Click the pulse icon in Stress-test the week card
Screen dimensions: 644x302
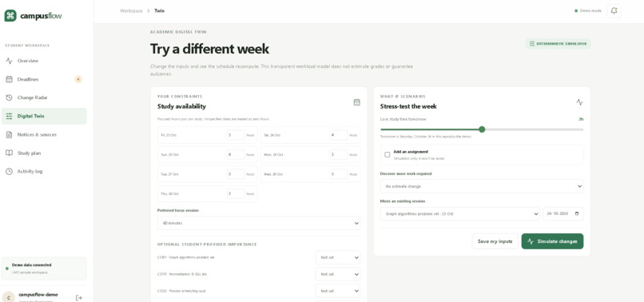579,102
